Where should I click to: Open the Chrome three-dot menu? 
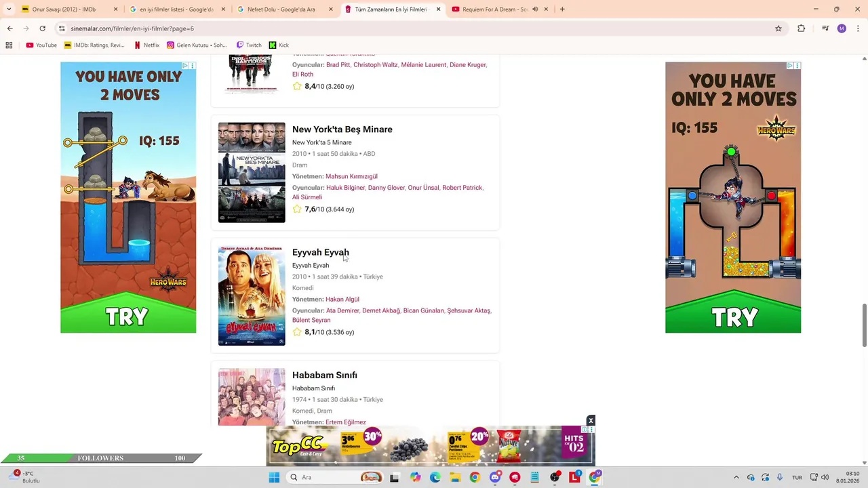tap(858, 28)
